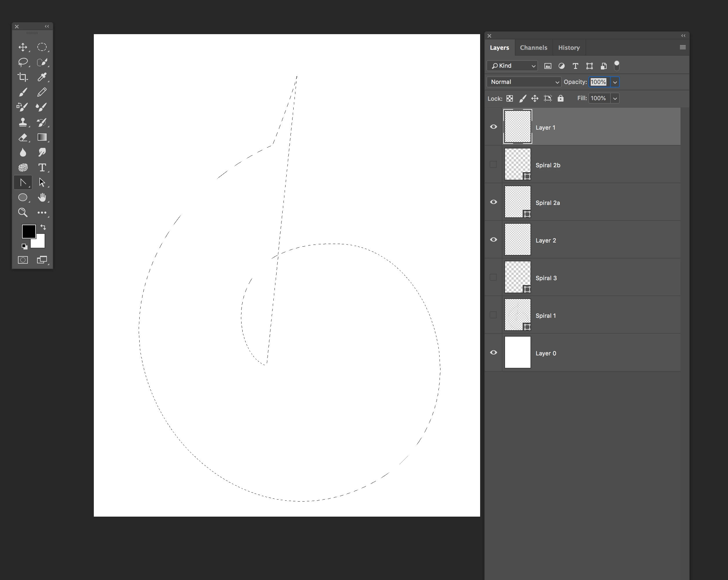This screenshot has width=728, height=580.
Task: Click the lock all layer icon
Action: pyautogui.click(x=561, y=98)
